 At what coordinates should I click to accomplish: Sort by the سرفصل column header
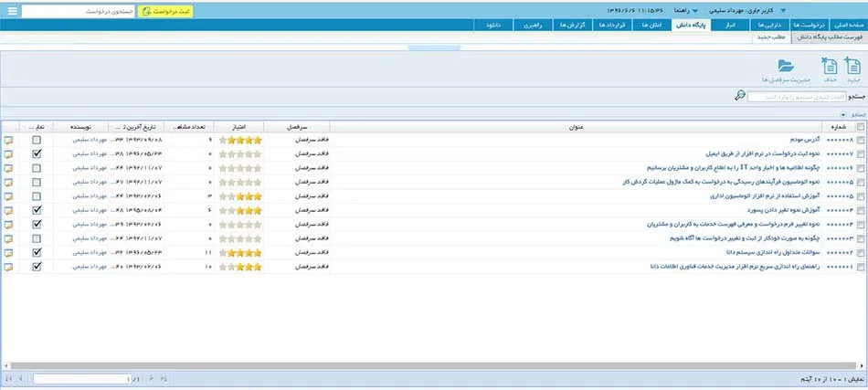[x=297, y=127]
